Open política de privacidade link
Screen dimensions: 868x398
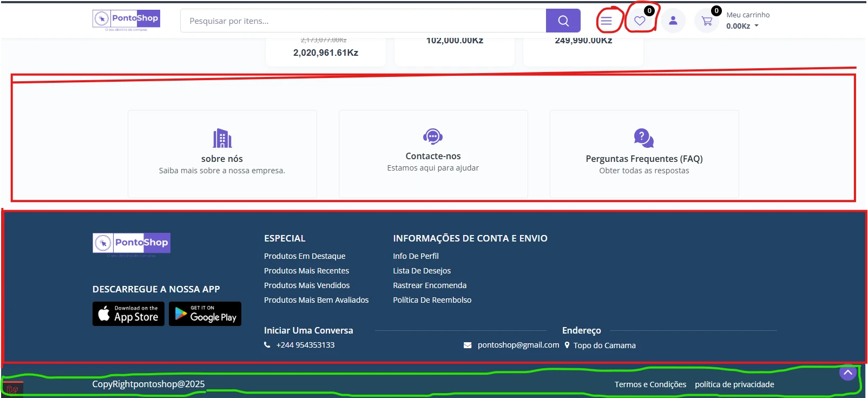[734, 384]
